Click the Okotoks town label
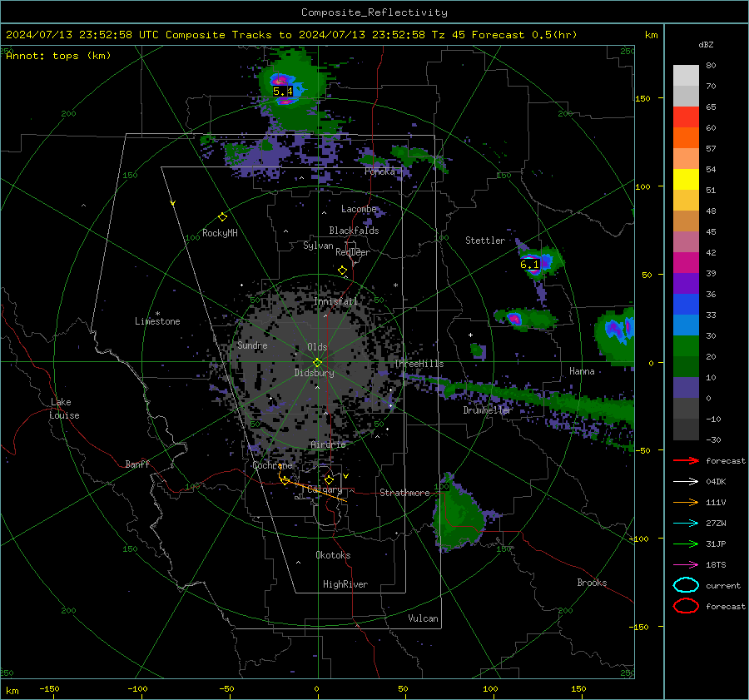Viewport: 749px width, 700px height. tap(333, 555)
